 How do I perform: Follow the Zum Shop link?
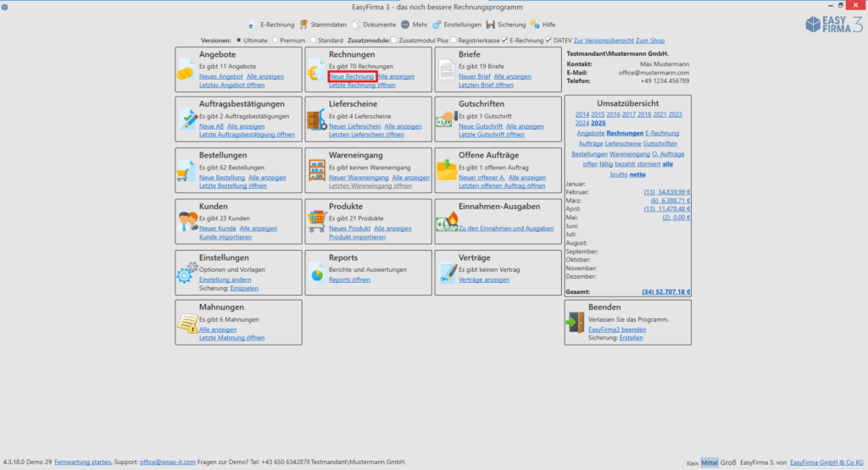click(x=650, y=41)
